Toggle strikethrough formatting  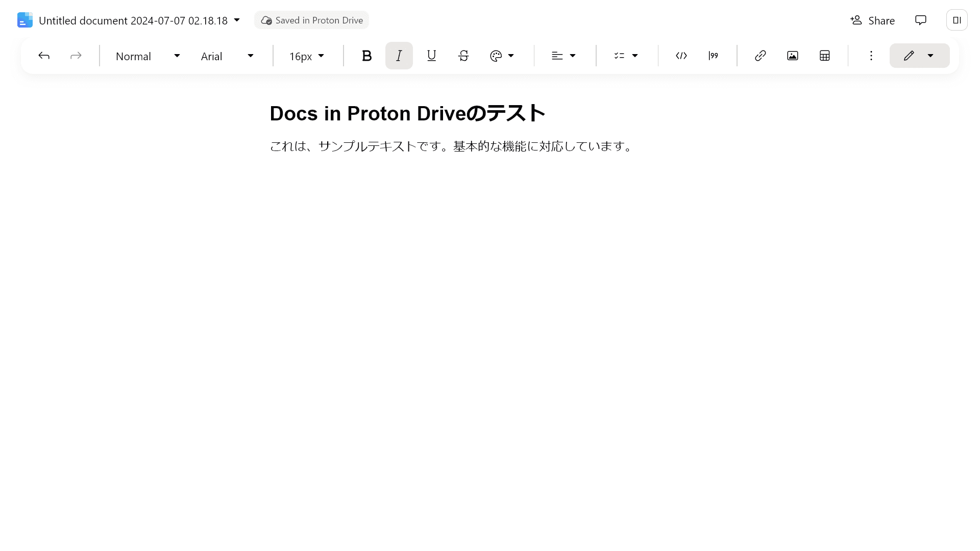463,56
